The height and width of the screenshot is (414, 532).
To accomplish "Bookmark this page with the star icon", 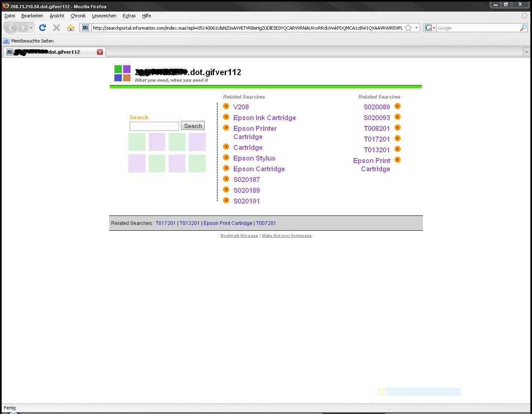I will click(x=408, y=28).
